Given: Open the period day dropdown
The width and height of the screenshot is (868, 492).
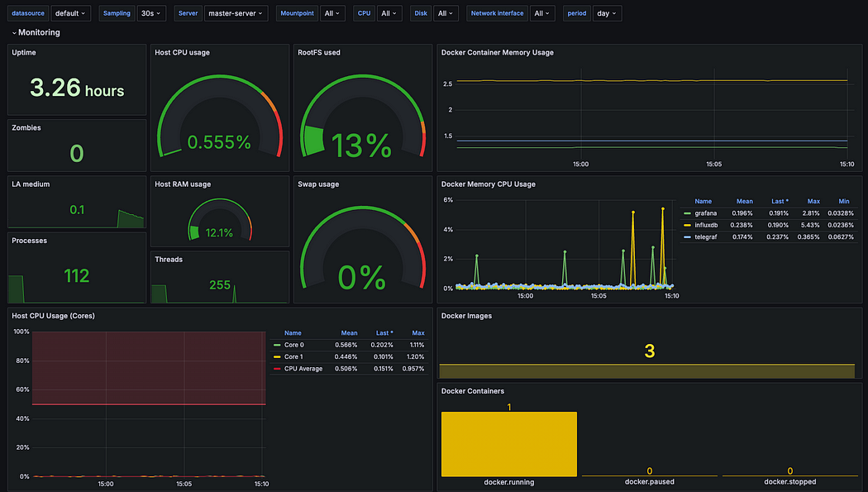Looking at the screenshot, I should tap(607, 13).
